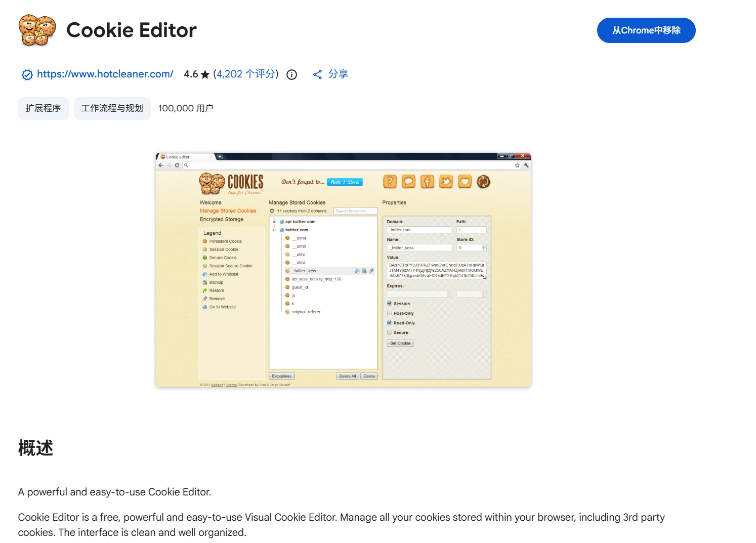This screenshot has width=756, height=543.
Task: Select the Welcome menu item in preview
Action: [211, 203]
